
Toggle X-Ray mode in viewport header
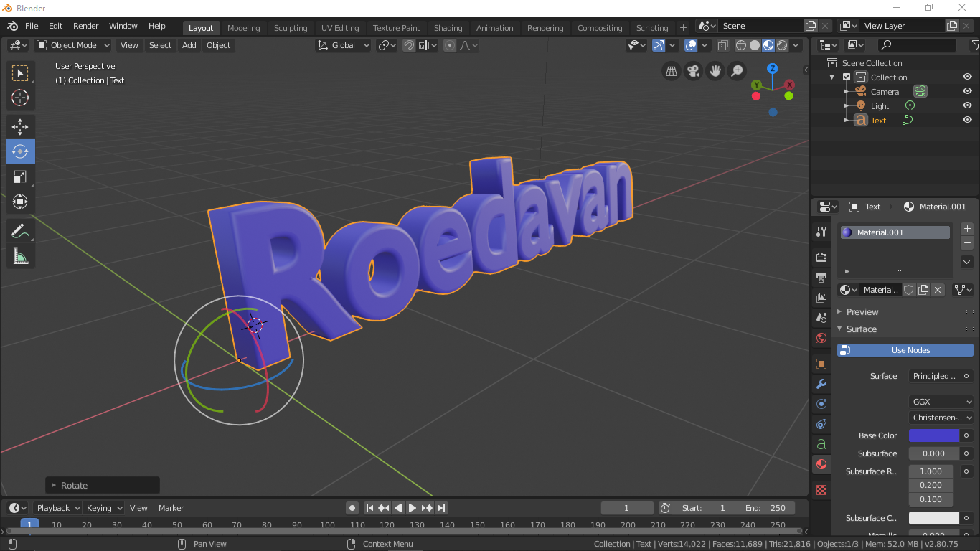(722, 45)
